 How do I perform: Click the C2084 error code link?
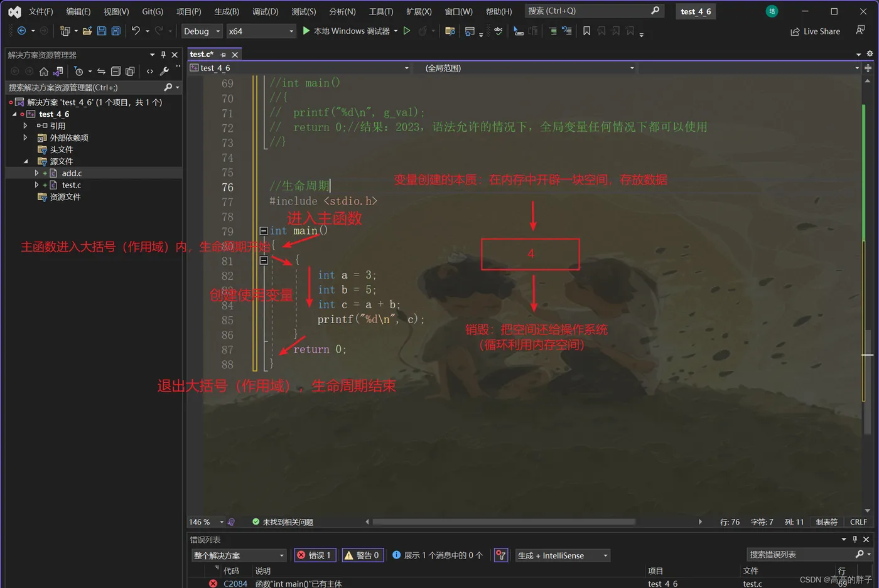(x=235, y=584)
